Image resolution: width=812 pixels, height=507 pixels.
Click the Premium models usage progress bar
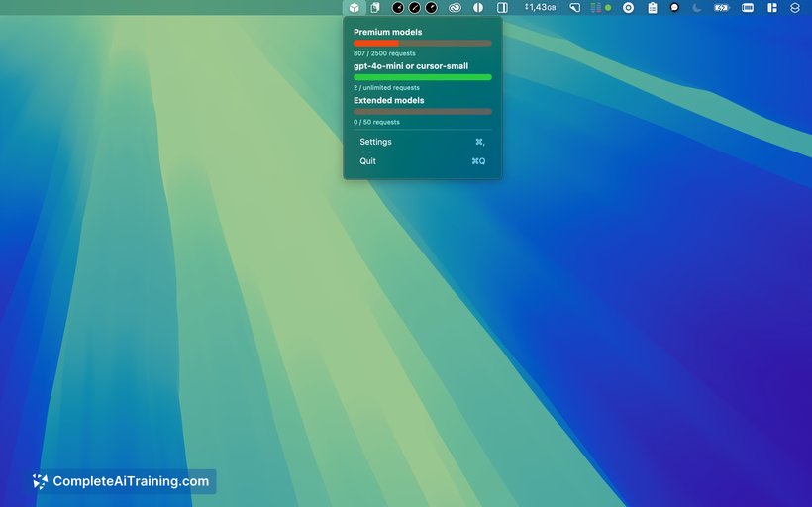423,43
